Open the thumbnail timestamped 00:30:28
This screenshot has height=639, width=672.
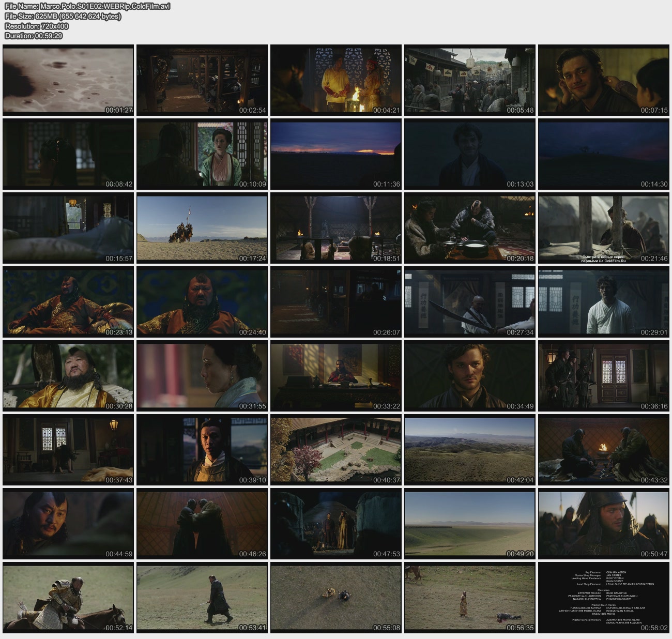pyautogui.click(x=68, y=376)
